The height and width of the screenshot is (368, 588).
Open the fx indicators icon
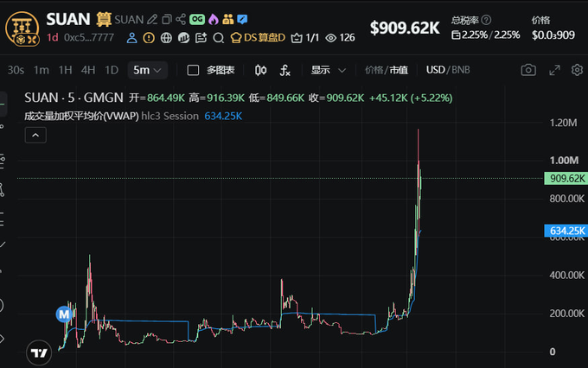[x=285, y=70]
